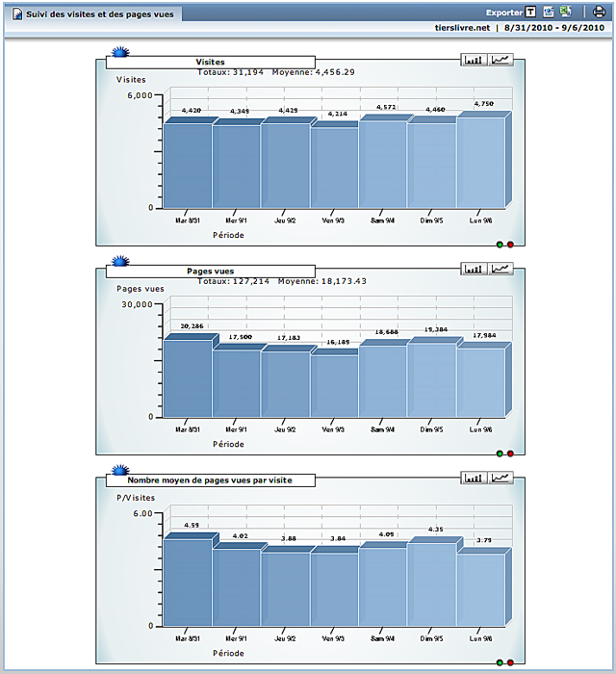Select the Suivi des visites tab
Viewport: 616px width, 674px height.
tap(93, 14)
